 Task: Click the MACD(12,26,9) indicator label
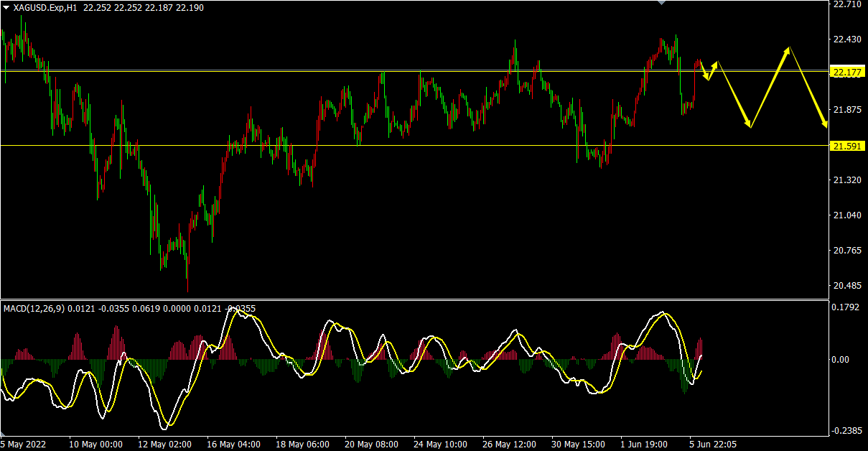point(34,309)
